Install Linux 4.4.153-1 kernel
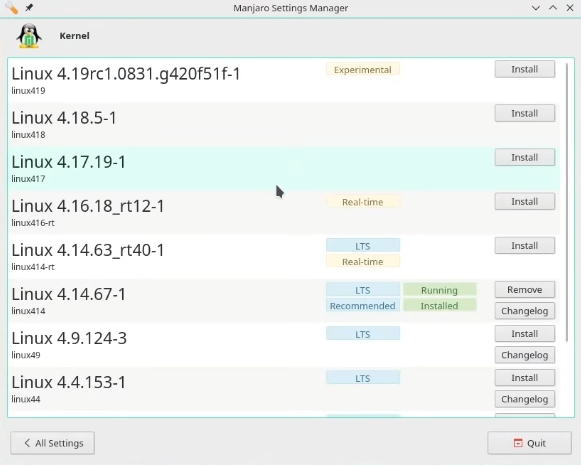 coord(525,378)
